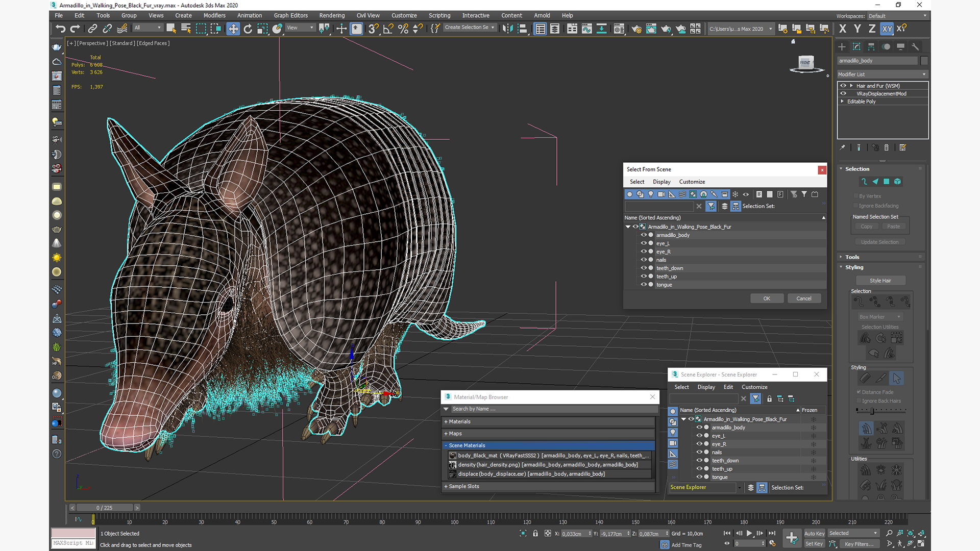Play the animation

[749, 533]
